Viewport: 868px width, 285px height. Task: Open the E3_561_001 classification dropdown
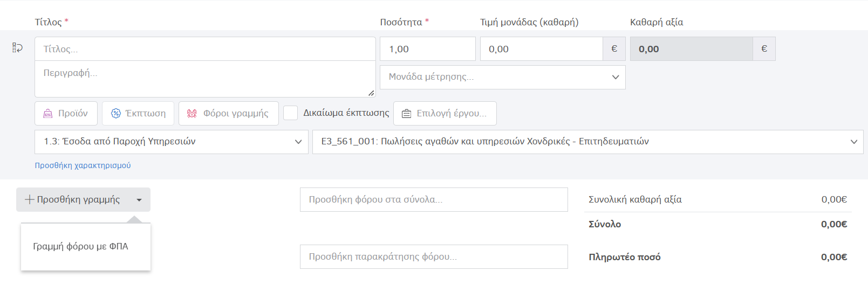click(588, 142)
